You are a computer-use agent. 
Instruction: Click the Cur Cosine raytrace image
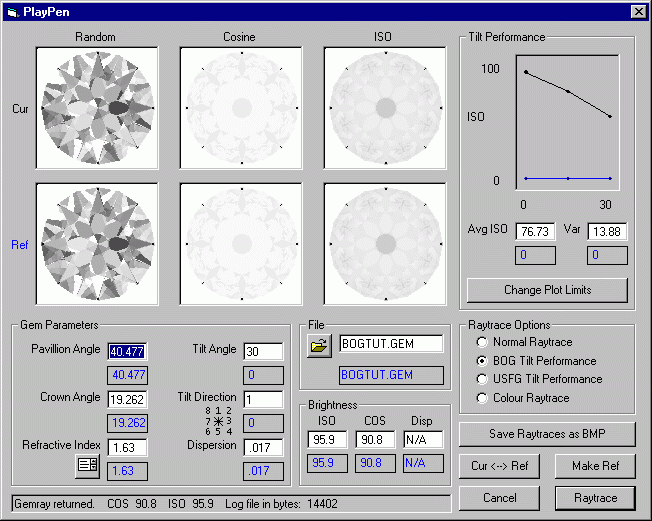[241, 108]
